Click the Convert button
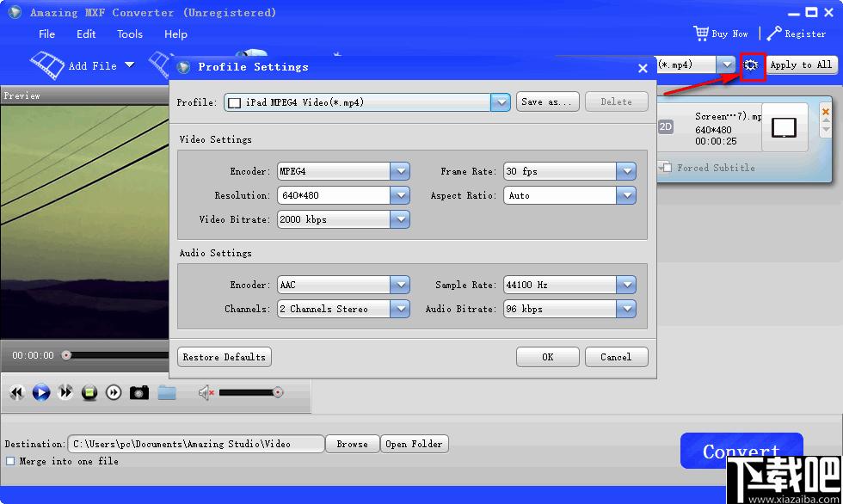Screen dimensions: 843x504 (x=741, y=451)
